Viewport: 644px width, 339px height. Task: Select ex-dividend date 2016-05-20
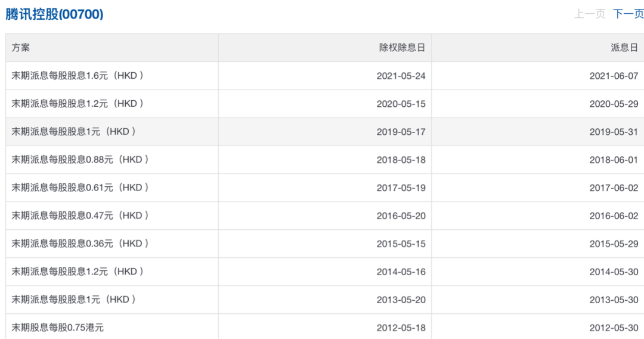[401, 215]
